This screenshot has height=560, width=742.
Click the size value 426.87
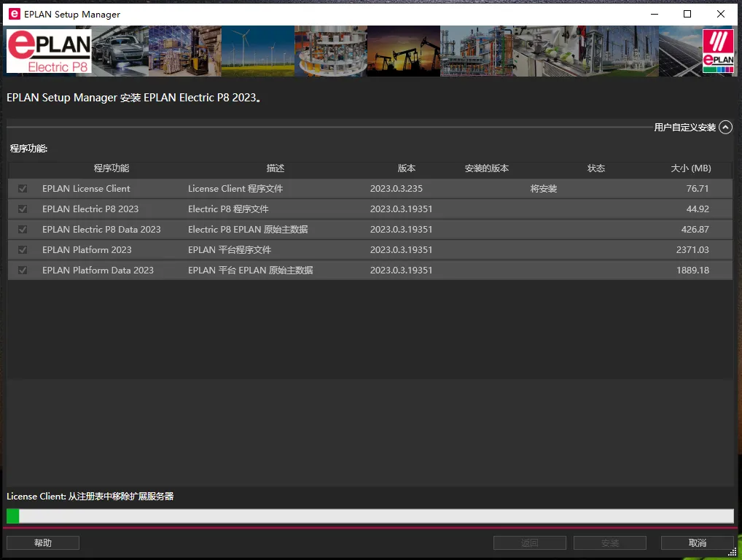[x=695, y=229]
